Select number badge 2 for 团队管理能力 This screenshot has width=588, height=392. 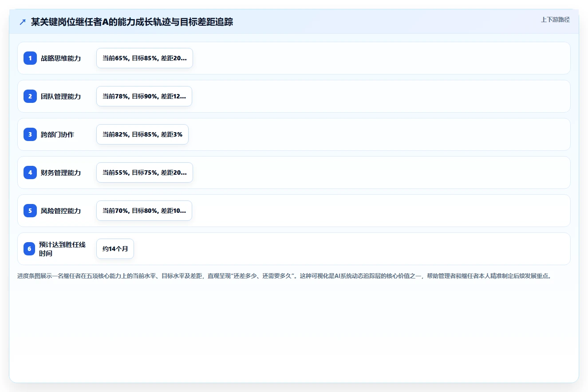(30, 96)
